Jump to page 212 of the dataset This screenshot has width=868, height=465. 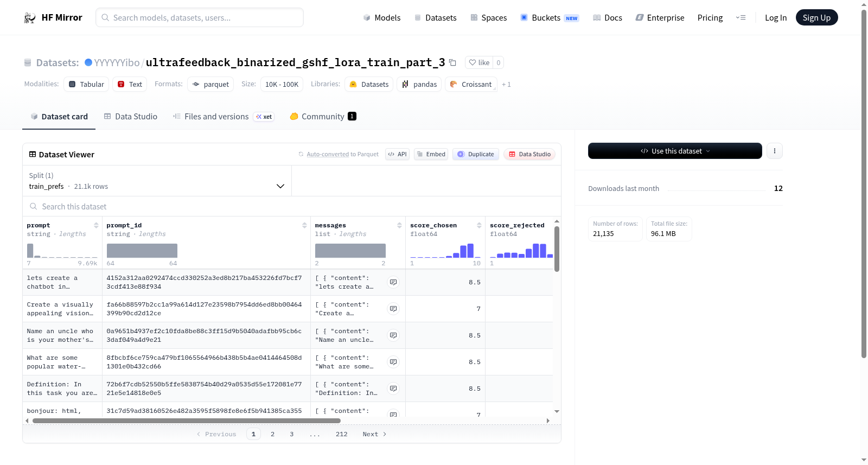(x=342, y=434)
